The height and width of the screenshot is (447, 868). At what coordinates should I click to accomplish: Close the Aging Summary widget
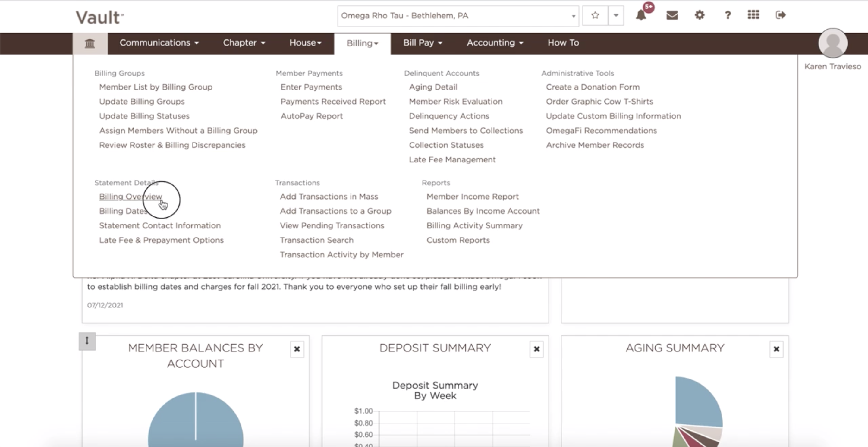click(x=776, y=349)
